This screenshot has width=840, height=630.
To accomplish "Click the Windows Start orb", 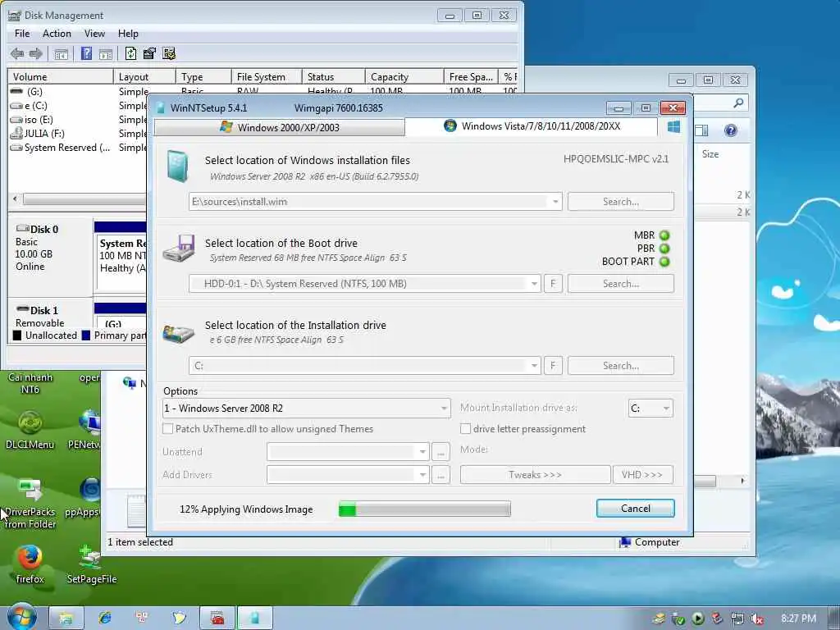I will point(21,617).
